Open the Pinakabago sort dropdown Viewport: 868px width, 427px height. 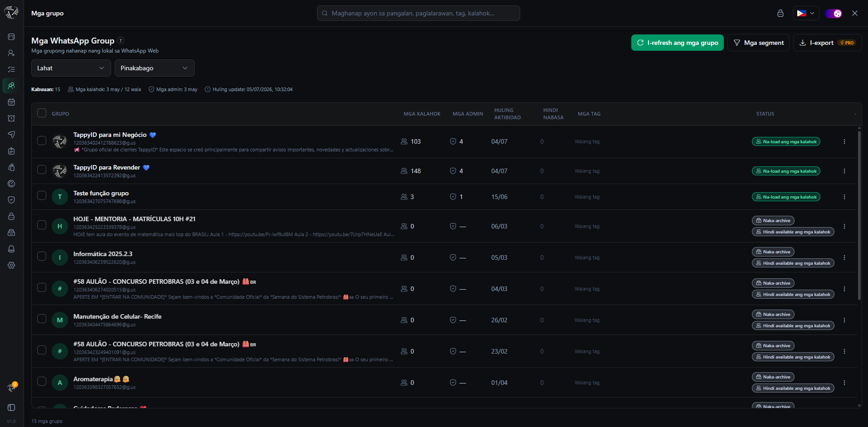point(155,68)
